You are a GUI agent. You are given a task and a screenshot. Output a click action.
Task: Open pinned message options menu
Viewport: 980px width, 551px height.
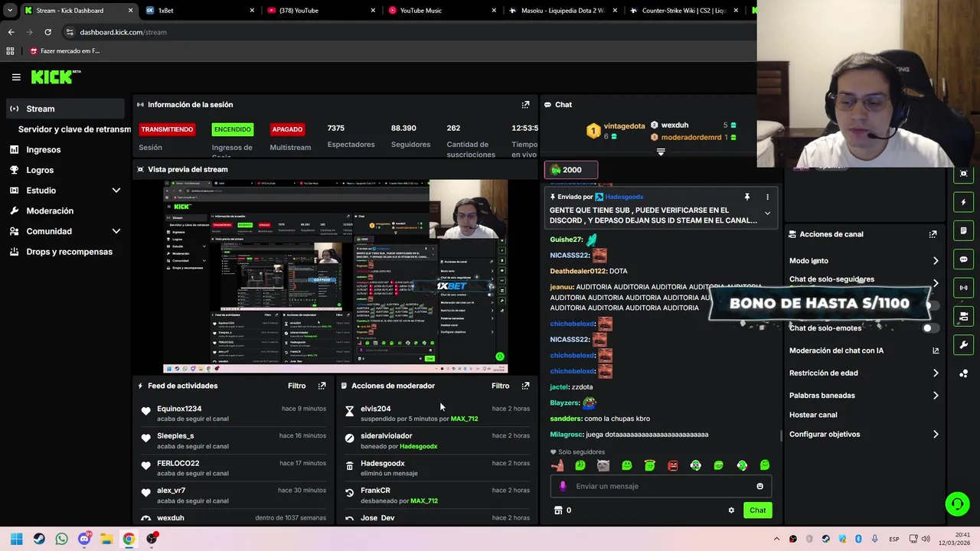point(767,197)
